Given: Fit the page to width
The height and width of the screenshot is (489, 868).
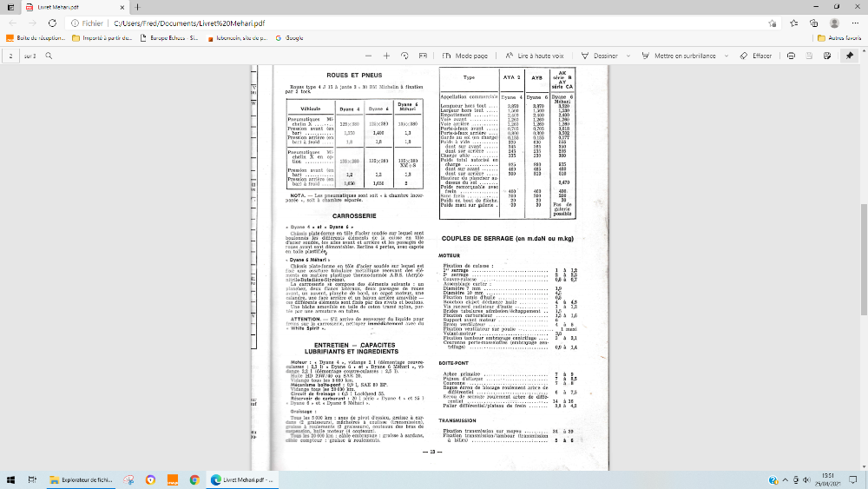Looking at the screenshot, I should tap(423, 56).
